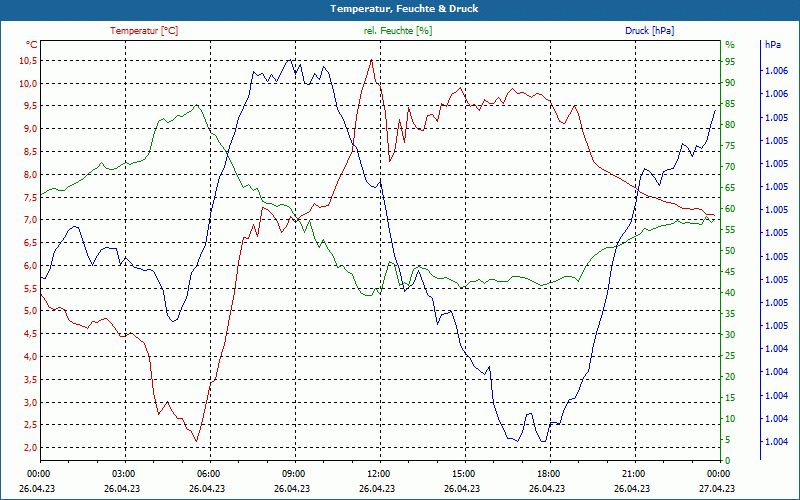
Task: Click time axis label '18:00'
Action: pos(548,473)
